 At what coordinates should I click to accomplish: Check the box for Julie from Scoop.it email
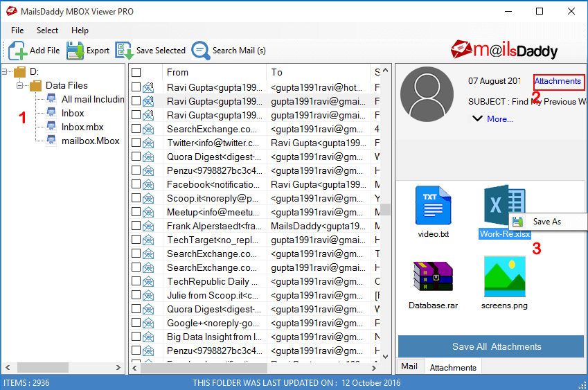[136, 295]
